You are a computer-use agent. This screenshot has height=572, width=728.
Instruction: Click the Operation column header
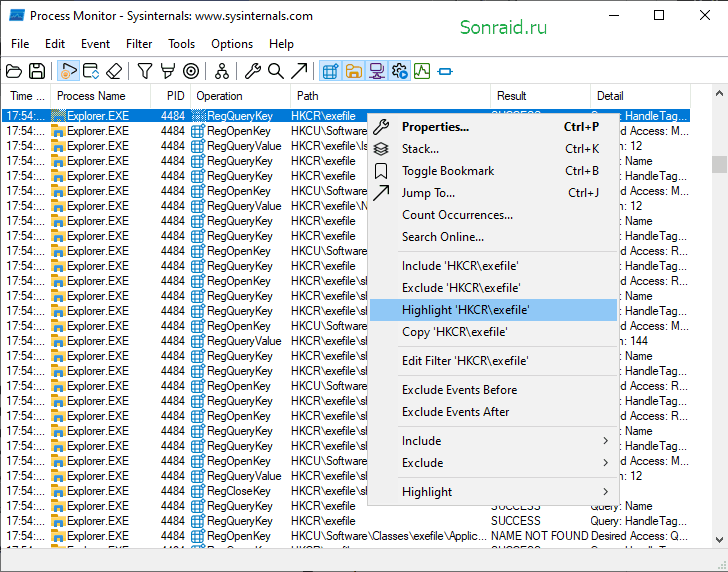pyautogui.click(x=240, y=96)
